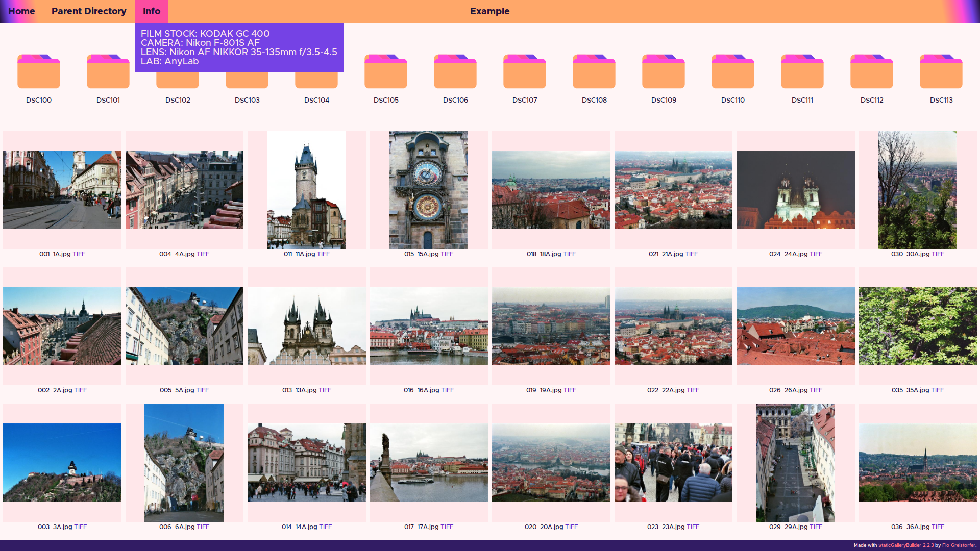Open the astronomical clock thumbnail 015_15A.jpg
This screenshot has width=980, height=551.
pyautogui.click(x=429, y=190)
